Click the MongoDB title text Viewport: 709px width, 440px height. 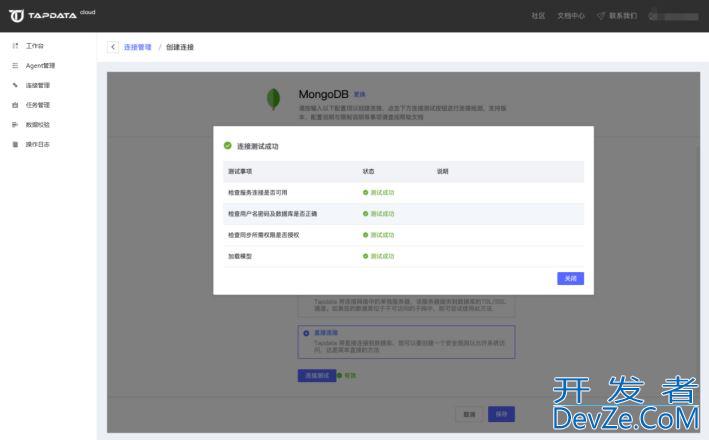(x=323, y=94)
